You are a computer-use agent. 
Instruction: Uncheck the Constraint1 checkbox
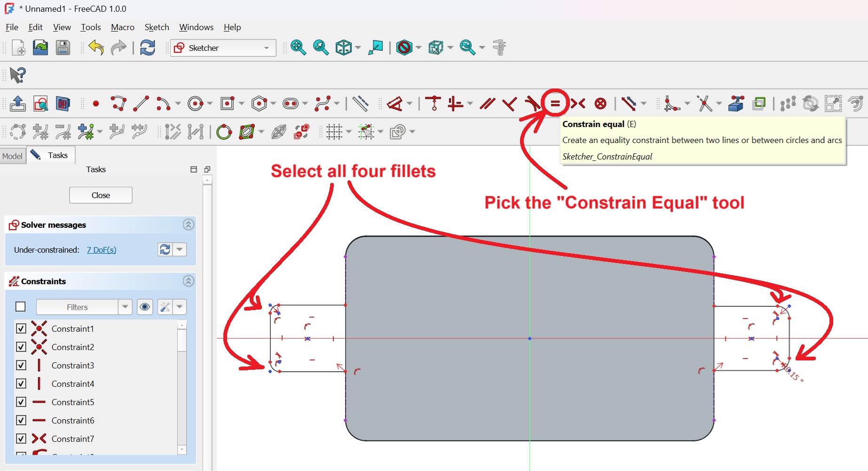(x=21, y=328)
